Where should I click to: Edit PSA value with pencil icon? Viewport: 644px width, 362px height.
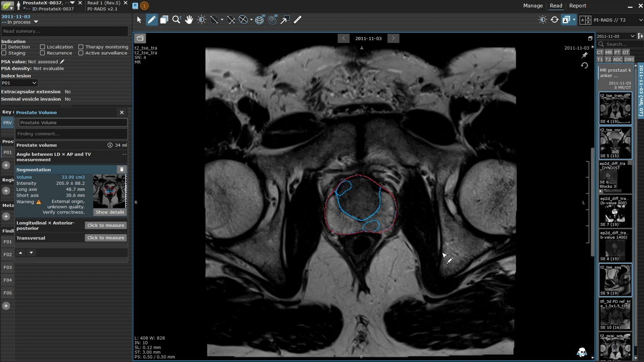click(x=63, y=61)
